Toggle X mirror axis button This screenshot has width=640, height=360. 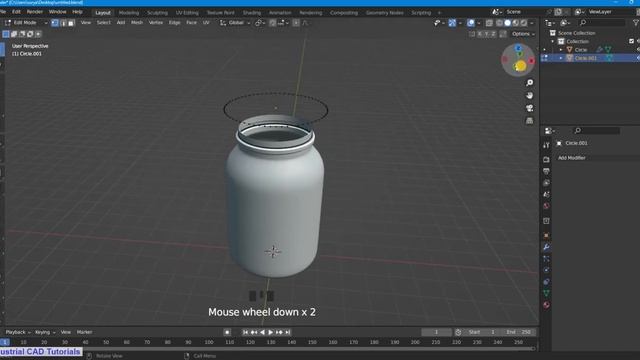[480, 34]
